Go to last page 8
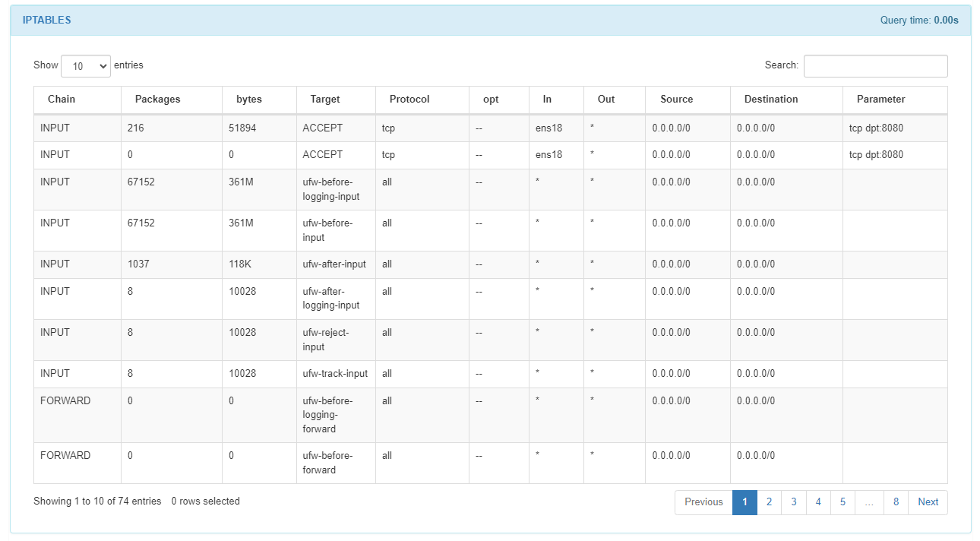The height and width of the screenshot is (541, 980). tap(896, 502)
